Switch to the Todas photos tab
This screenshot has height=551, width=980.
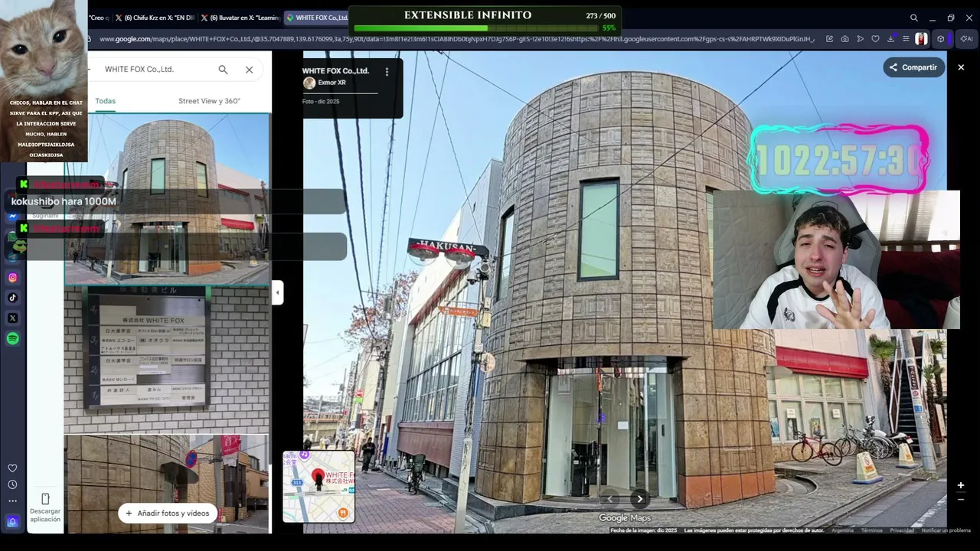(106, 101)
